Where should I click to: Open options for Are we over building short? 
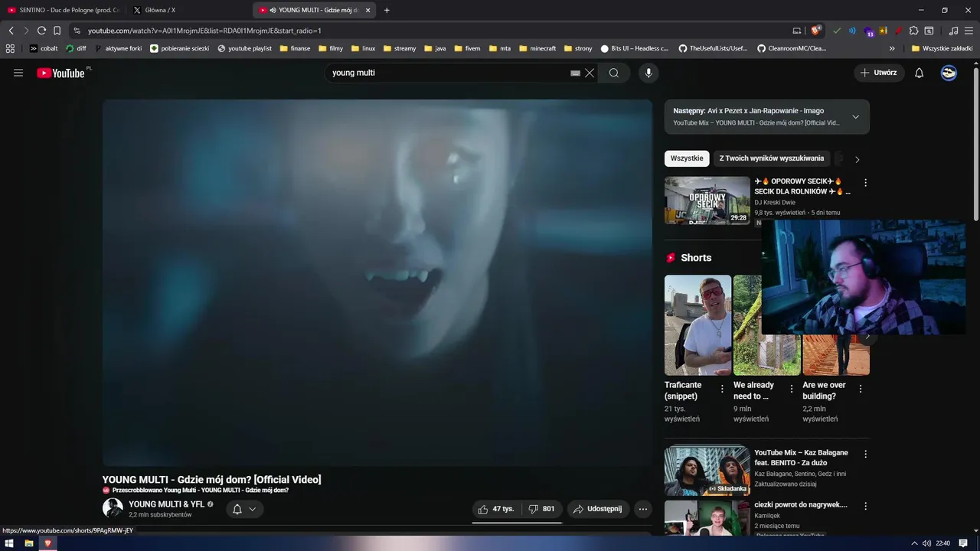click(861, 389)
